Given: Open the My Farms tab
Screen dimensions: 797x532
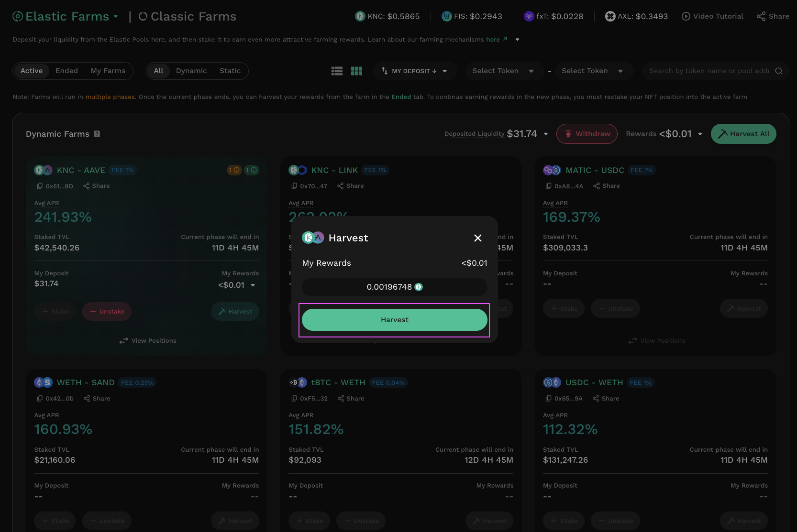Looking at the screenshot, I should click(x=108, y=71).
